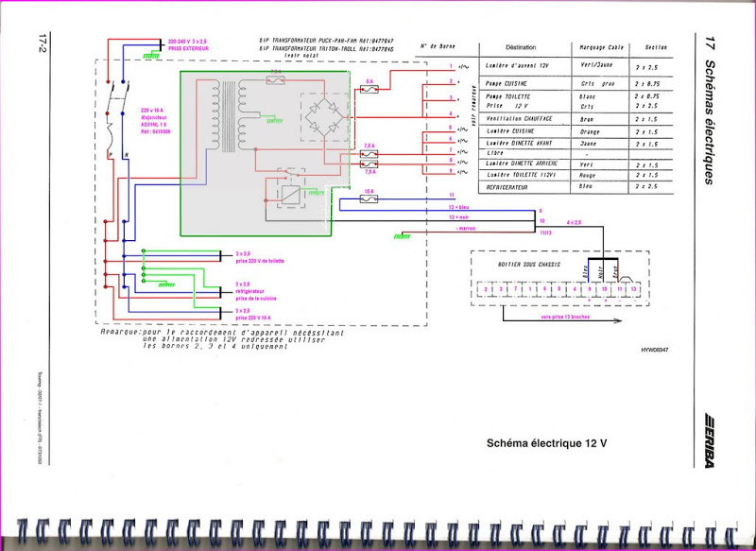Click the "Section" column header
756x551 pixels.
(656, 47)
